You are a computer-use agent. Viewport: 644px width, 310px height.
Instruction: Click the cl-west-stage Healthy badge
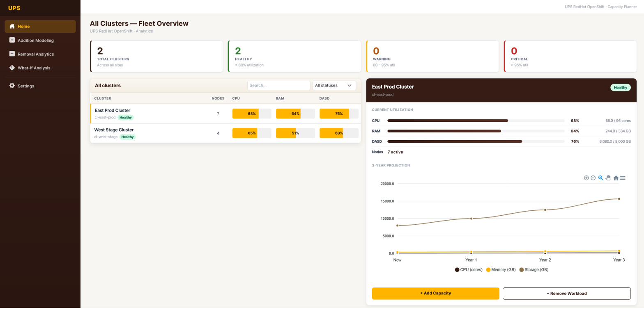pyautogui.click(x=127, y=137)
